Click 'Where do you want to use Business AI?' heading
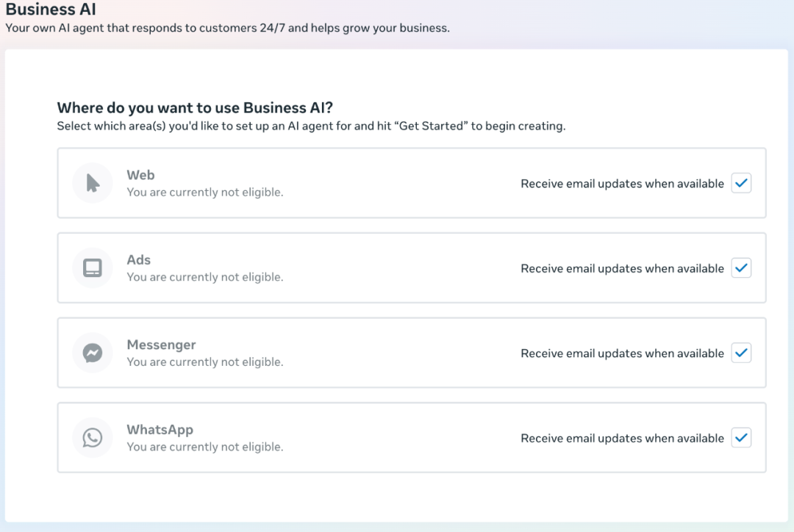Image resolution: width=794 pixels, height=532 pixels. [195, 108]
